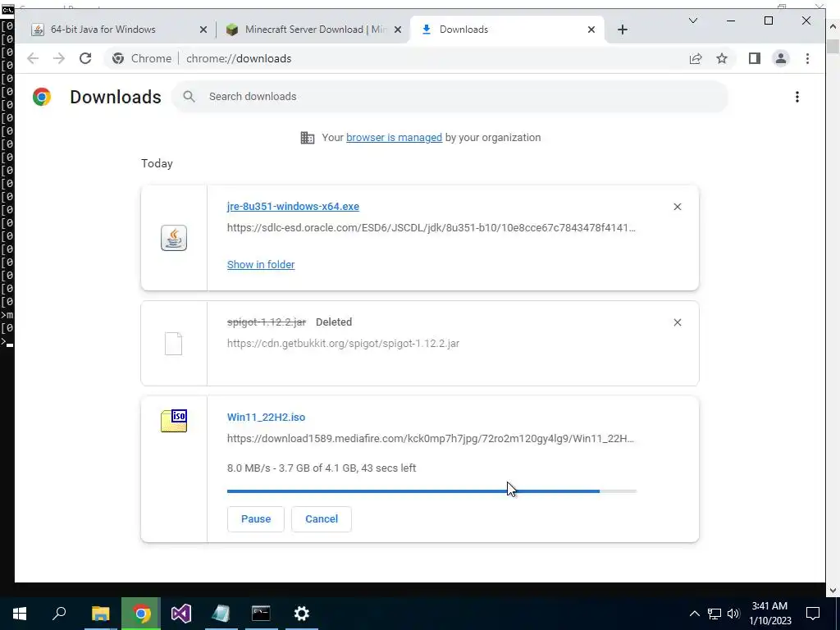The width and height of the screenshot is (840, 630).
Task: Close the 64-bit Java for Windows tab
Action: 203,30
